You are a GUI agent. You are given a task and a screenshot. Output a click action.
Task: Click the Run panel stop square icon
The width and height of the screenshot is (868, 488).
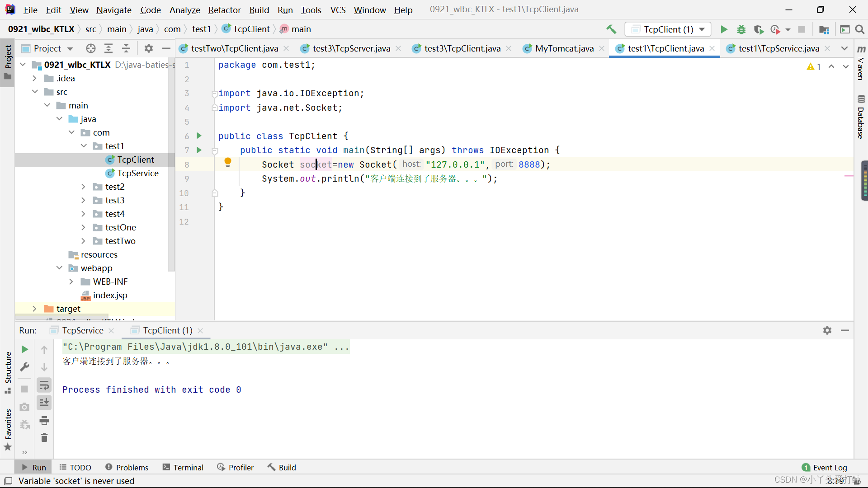pos(25,389)
